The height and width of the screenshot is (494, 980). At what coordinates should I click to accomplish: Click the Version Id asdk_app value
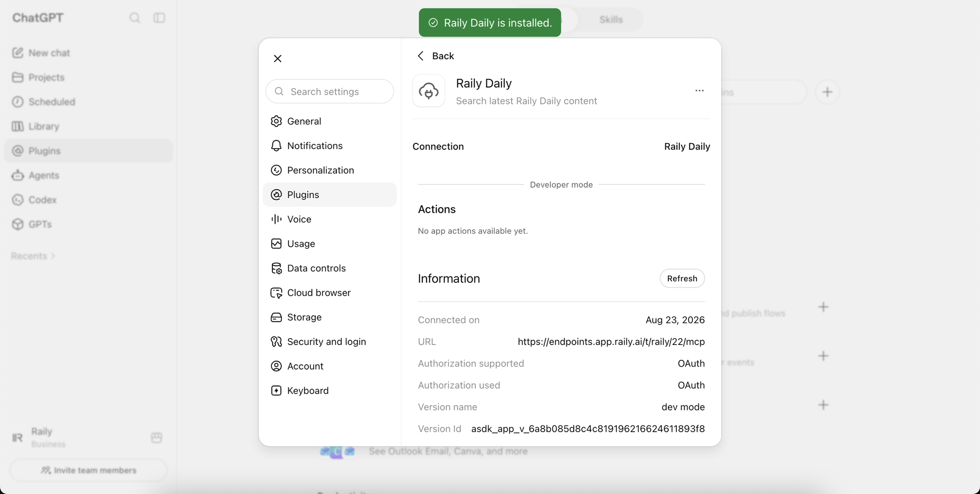coord(588,429)
